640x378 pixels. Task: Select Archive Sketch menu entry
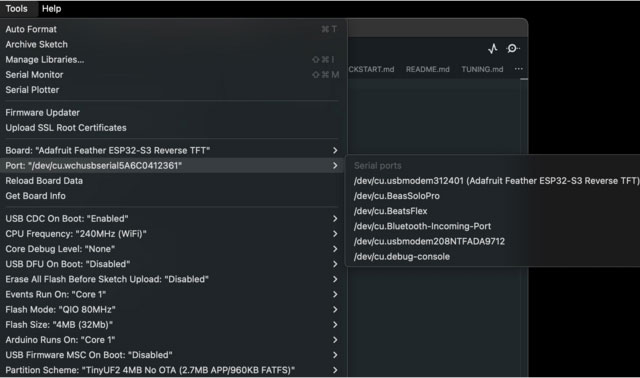[173, 44]
